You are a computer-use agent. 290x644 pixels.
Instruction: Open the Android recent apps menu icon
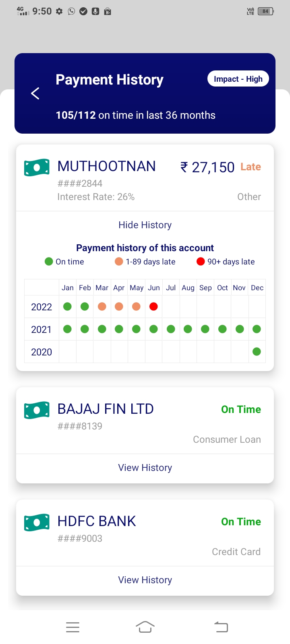pyautogui.click(x=72, y=627)
